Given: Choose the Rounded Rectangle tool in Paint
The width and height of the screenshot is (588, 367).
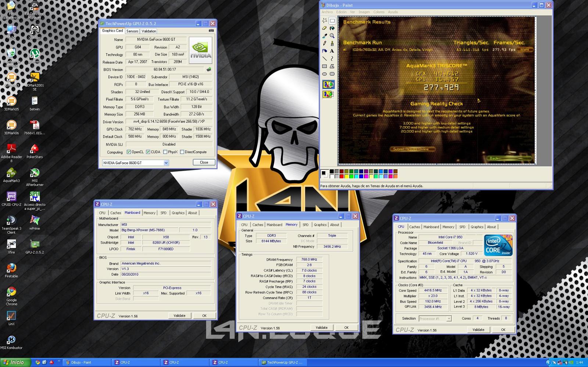Looking at the screenshot, I should [x=332, y=74].
